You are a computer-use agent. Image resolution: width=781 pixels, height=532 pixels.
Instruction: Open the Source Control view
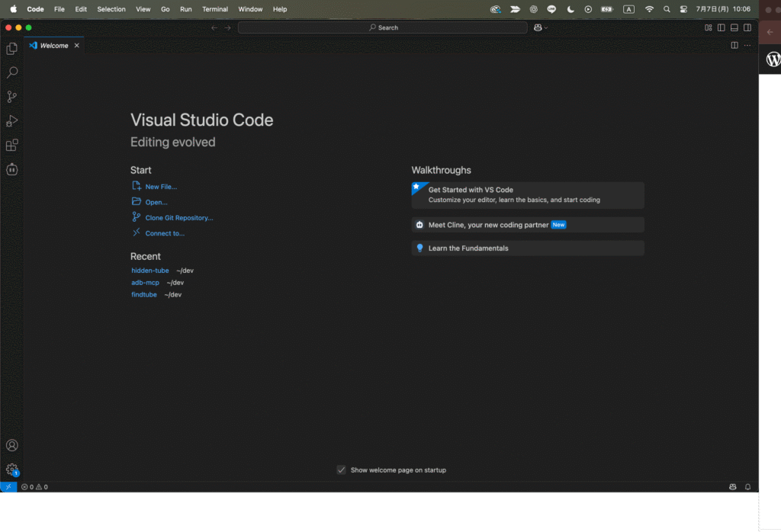[12, 97]
